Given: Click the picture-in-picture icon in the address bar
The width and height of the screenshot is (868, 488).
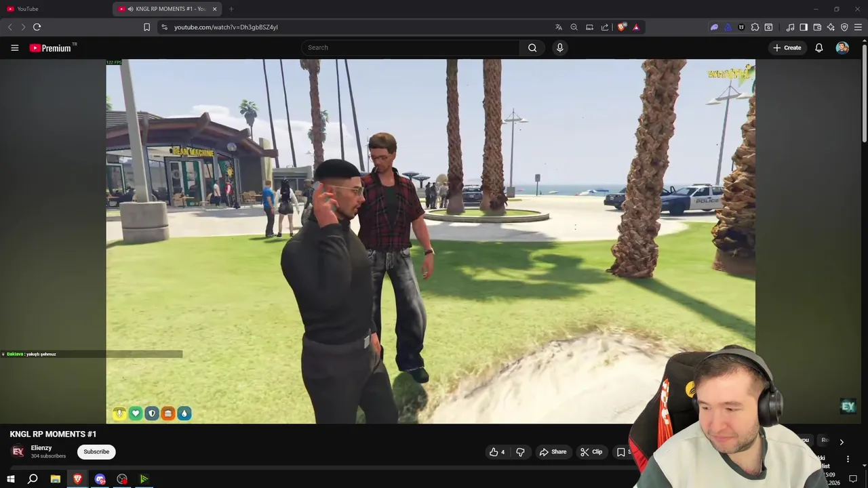Looking at the screenshot, I should click(589, 27).
